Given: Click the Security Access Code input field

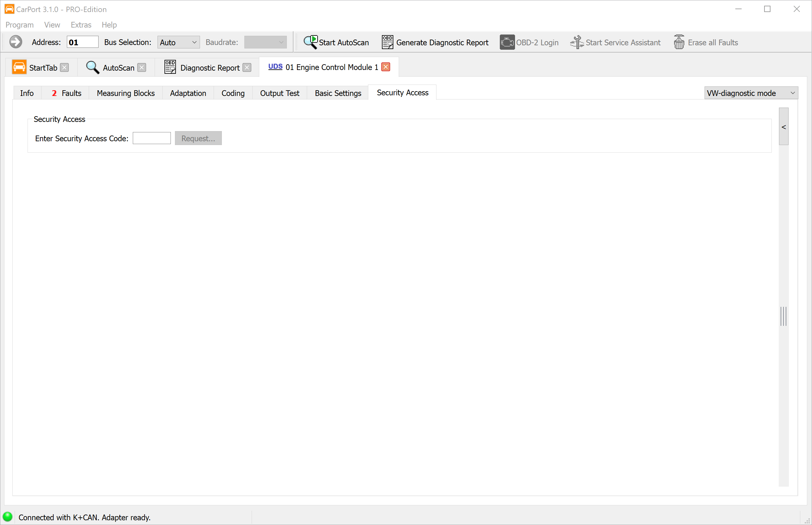Looking at the screenshot, I should point(151,138).
